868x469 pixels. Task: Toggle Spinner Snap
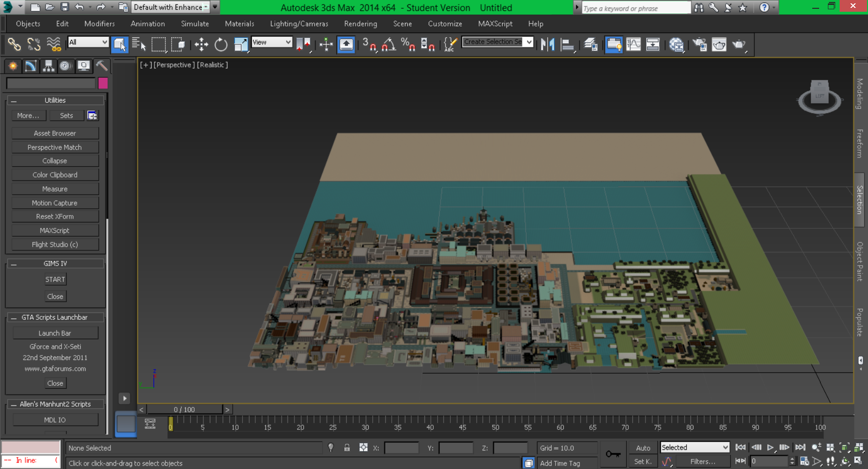(x=428, y=45)
